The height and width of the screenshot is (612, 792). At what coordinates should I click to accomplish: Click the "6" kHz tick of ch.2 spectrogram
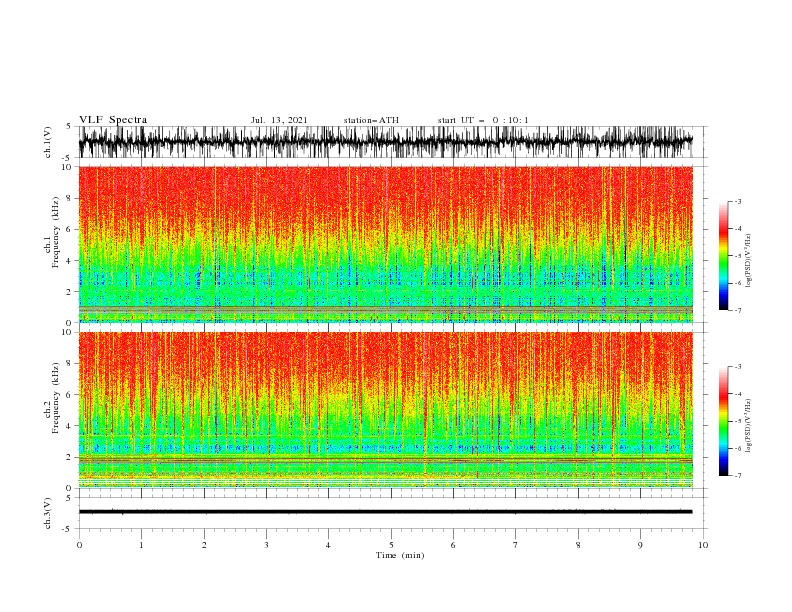click(70, 395)
